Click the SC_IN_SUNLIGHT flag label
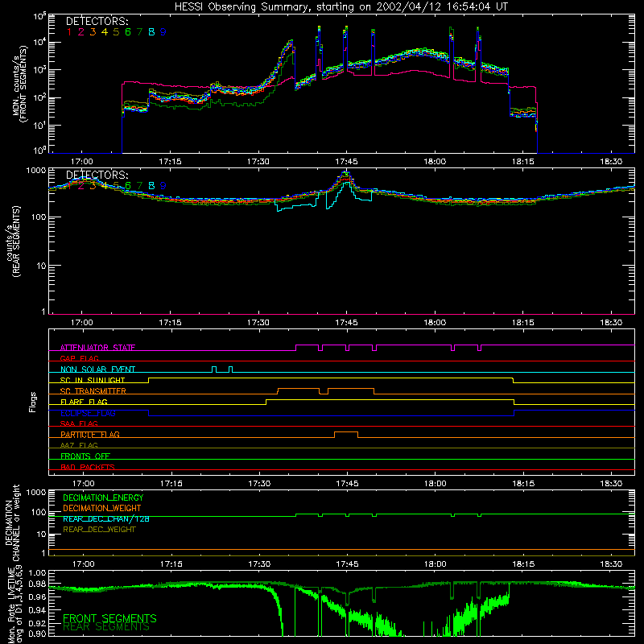Viewport: 644px width, 644px height. (93, 380)
